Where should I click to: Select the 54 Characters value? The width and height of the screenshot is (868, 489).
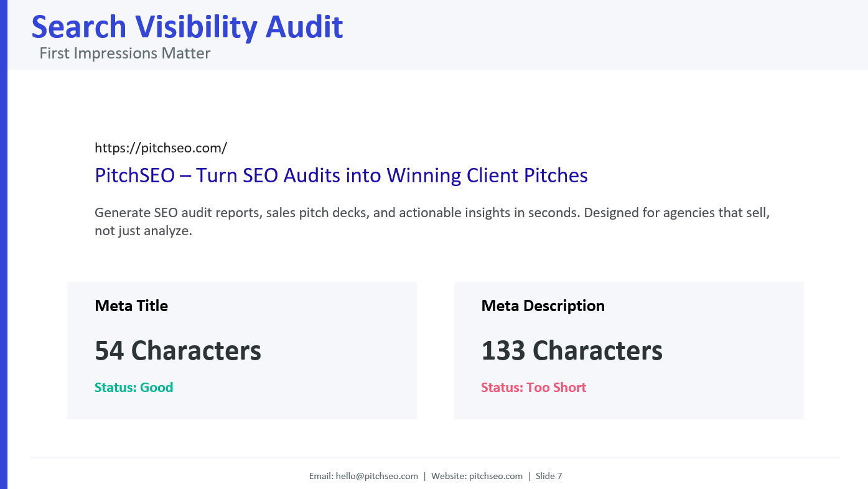(178, 351)
